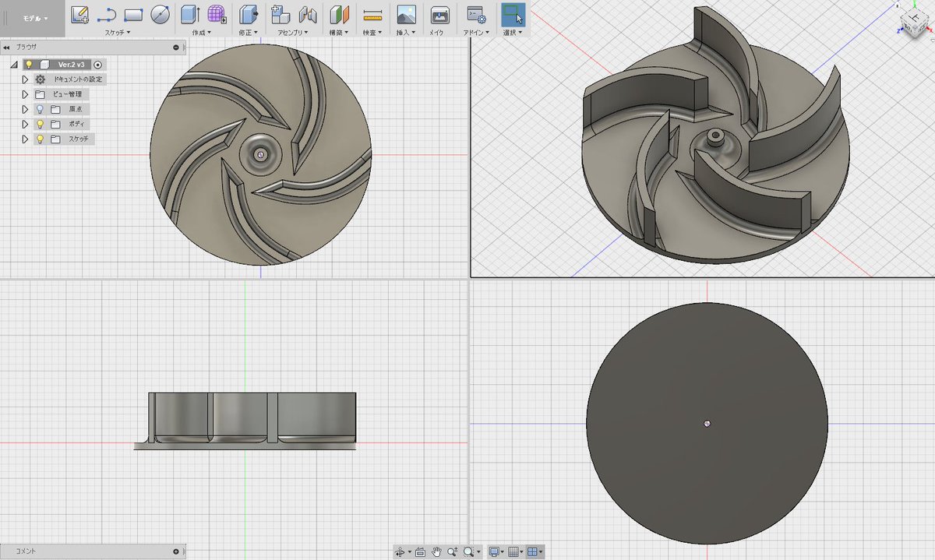Image resolution: width=935 pixels, height=560 pixels.
Task: Open the モデル workspace dropdown
Action: coord(34,17)
